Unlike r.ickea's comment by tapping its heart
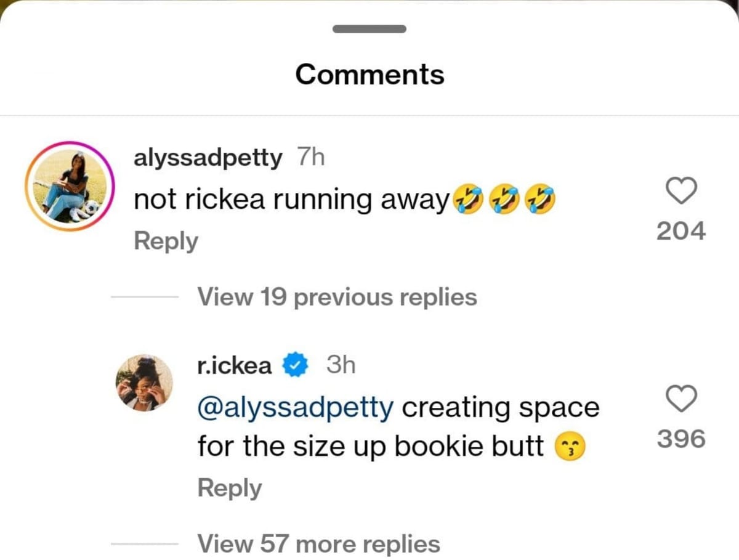Image resolution: width=739 pixels, height=560 pixels. [x=681, y=400]
